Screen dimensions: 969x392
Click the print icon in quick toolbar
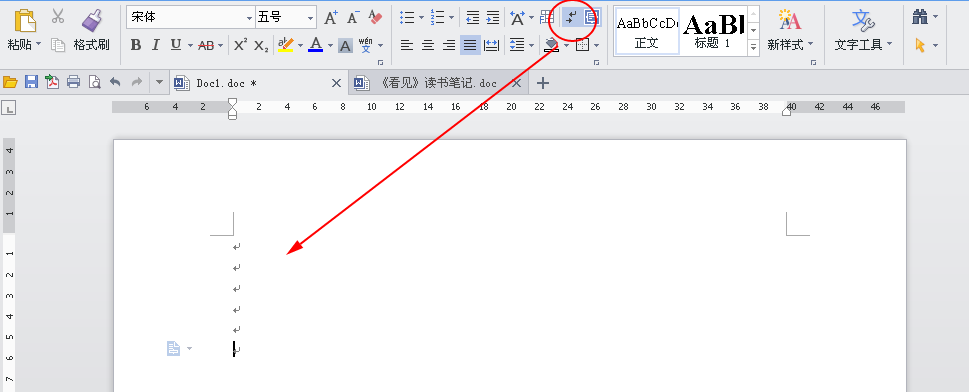[74, 82]
